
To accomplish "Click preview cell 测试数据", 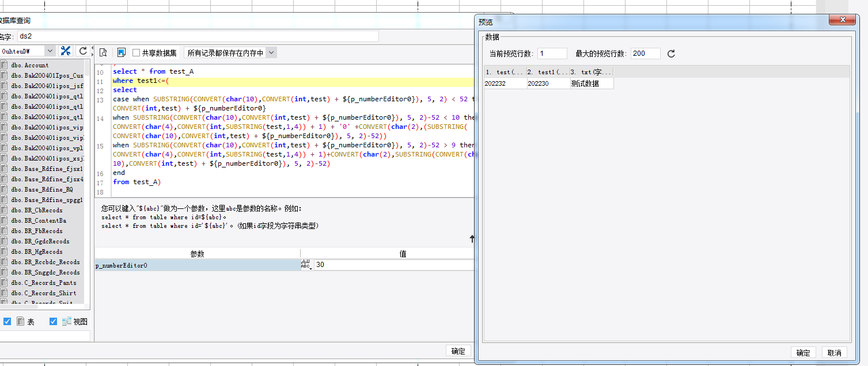I will click(592, 83).
